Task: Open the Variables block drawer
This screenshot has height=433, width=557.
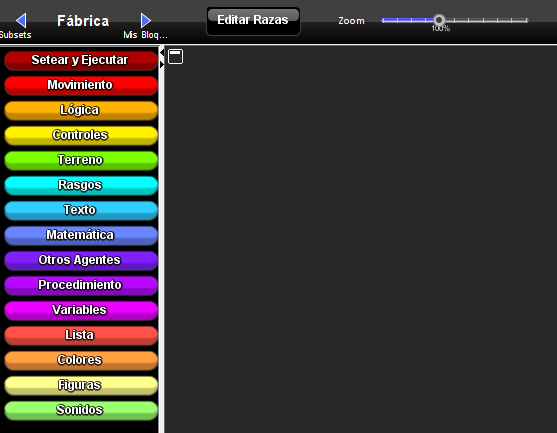Action: coord(81,310)
